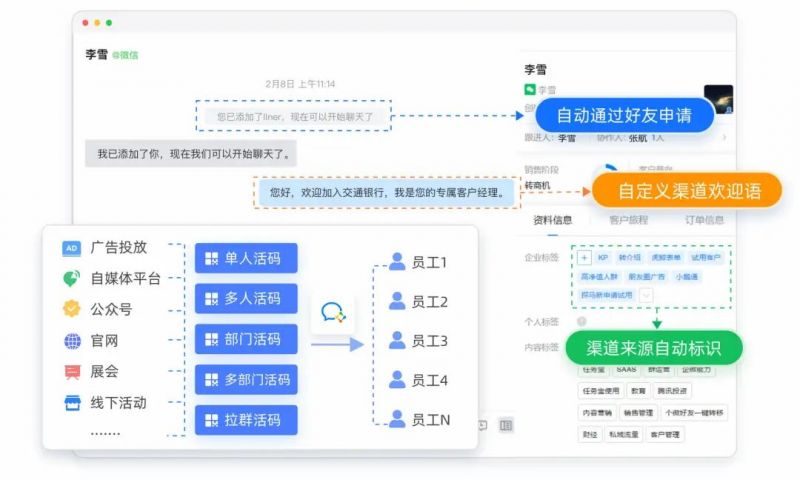Click the 拉群活码 button
The width and height of the screenshot is (800, 480).
[246, 420]
